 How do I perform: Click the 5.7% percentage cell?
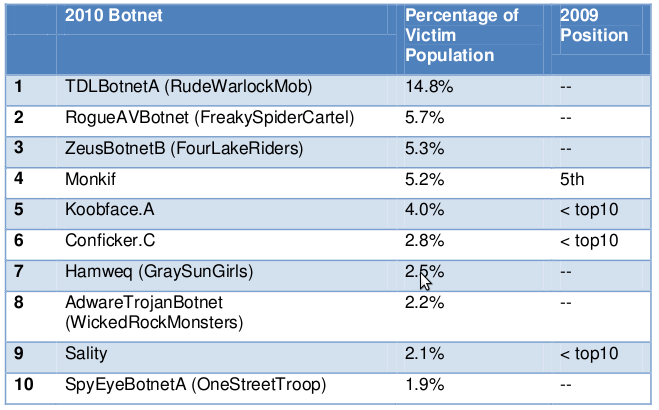(x=425, y=118)
